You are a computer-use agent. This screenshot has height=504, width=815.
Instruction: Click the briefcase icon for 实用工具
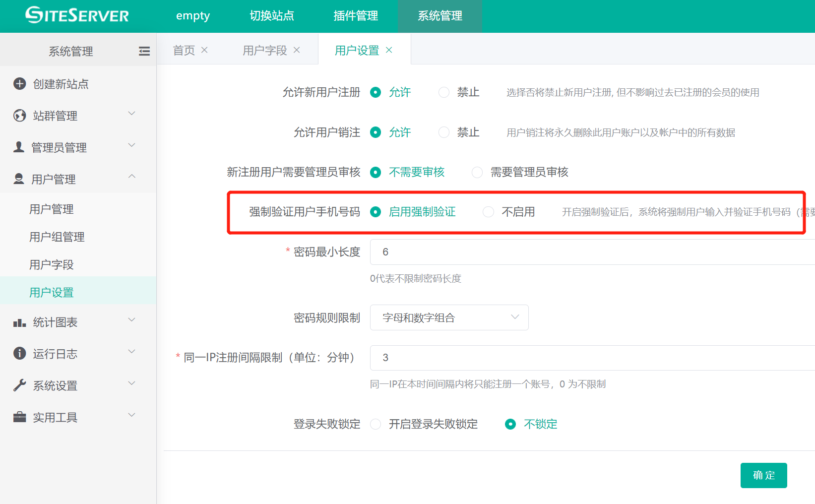coord(19,417)
